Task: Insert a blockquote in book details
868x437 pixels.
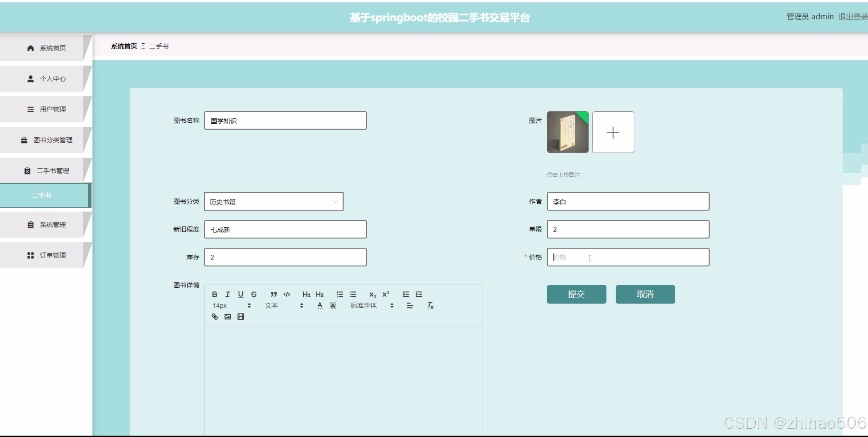Action: click(x=274, y=294)
